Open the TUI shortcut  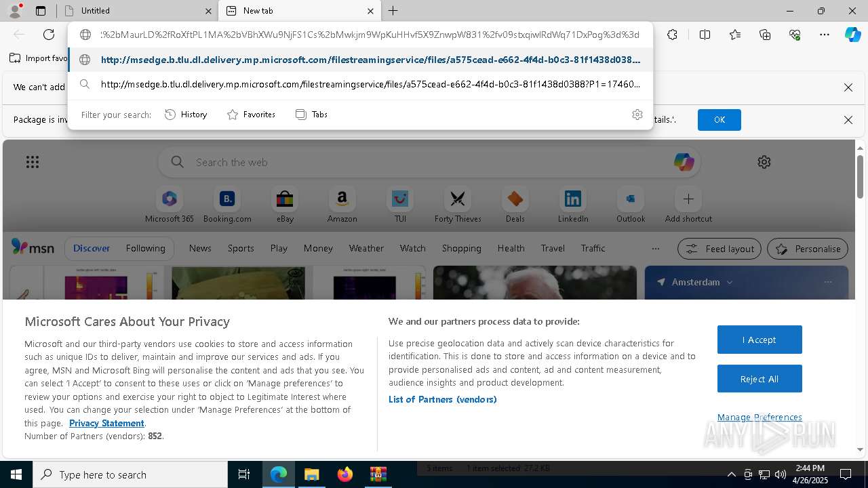tap(400, 205)
